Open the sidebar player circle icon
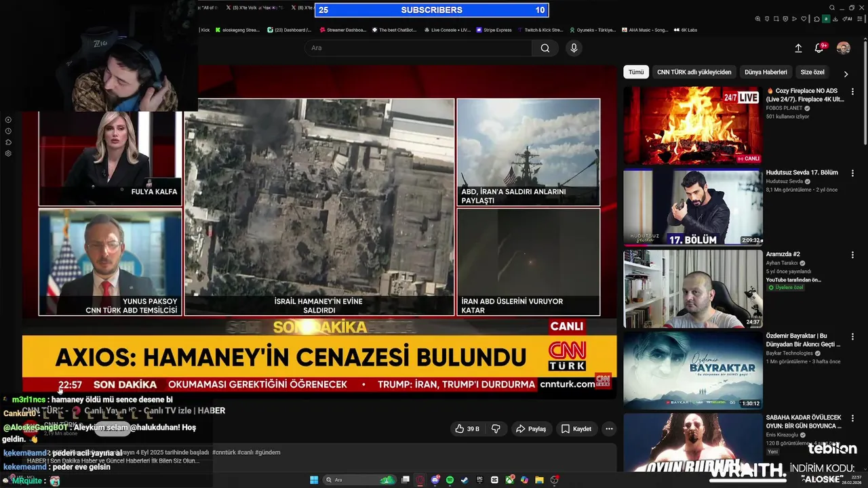The image size is (868, 488). tap(8, 119)
